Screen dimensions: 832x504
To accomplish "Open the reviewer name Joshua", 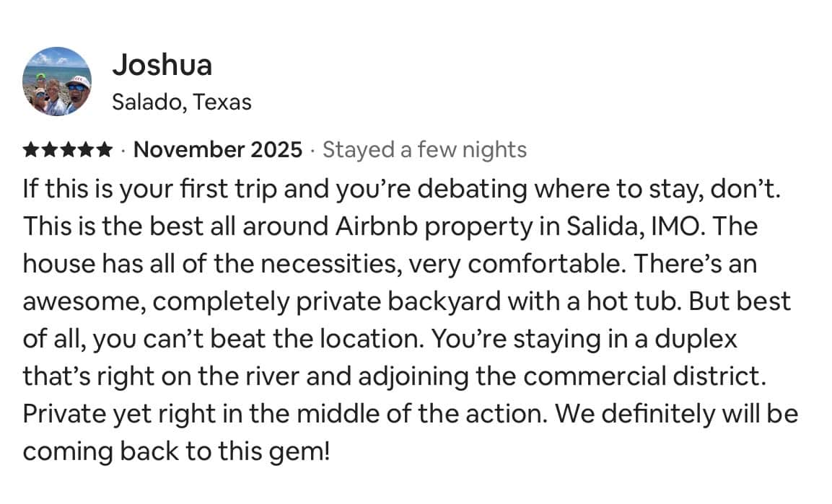I will (162, 65).
